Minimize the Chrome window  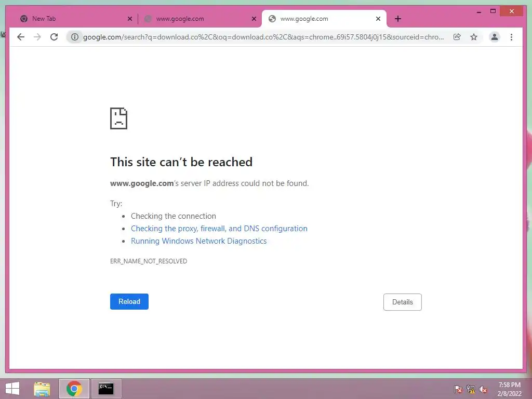click(x=478, y=12)
